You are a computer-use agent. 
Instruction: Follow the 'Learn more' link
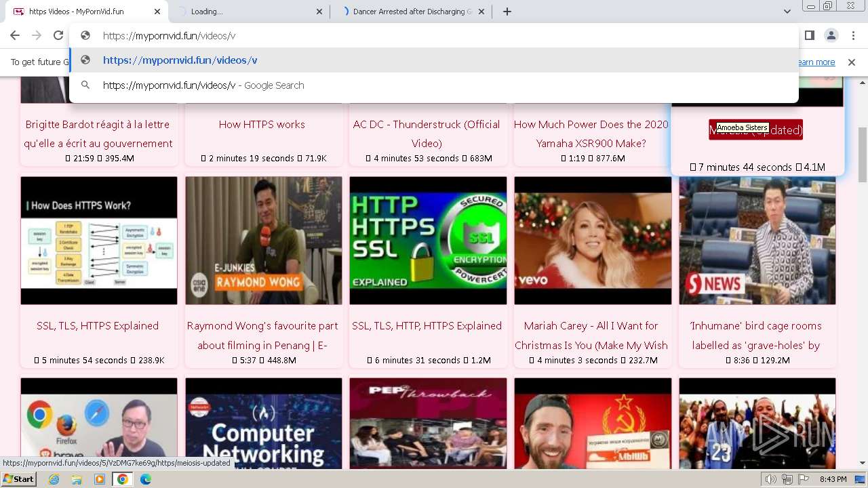click(x=816, y=62)
